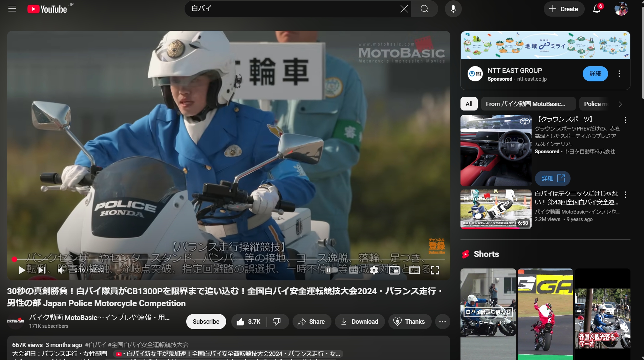Mute the video volume

point(61,270)
